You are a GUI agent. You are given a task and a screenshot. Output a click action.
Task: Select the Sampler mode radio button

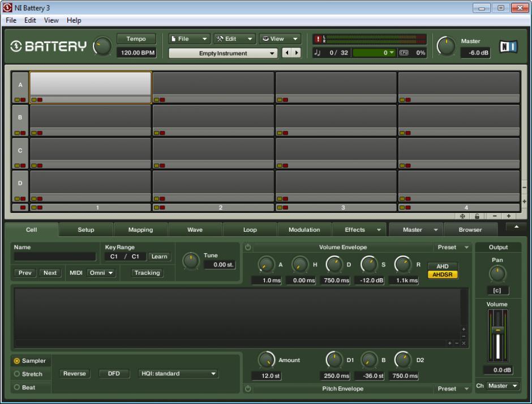(16, 361)
